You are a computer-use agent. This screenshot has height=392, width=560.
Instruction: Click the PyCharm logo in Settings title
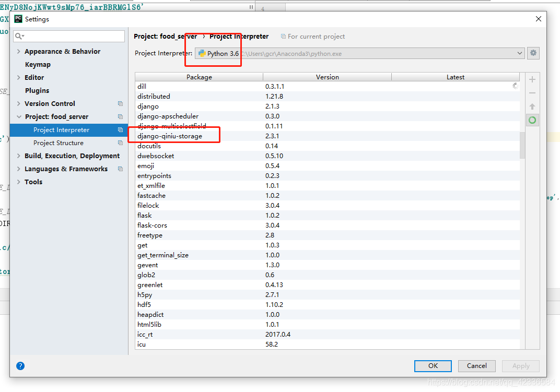[18, 19]
